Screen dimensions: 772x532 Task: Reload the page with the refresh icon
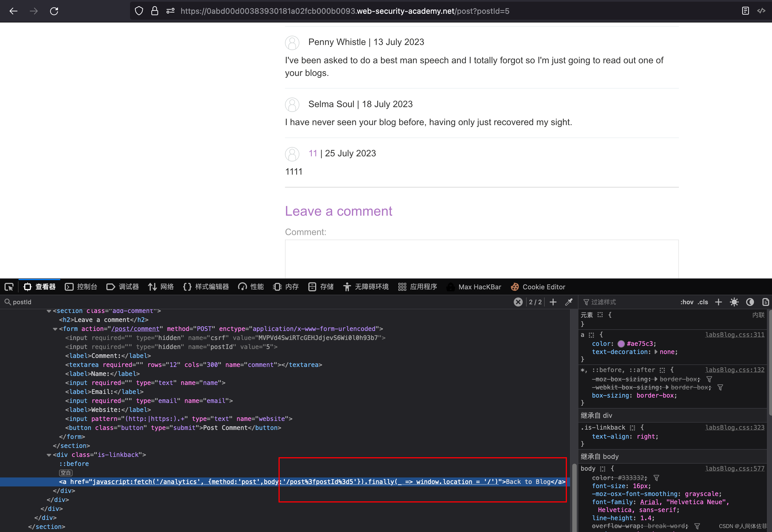(x=54, y=11)
